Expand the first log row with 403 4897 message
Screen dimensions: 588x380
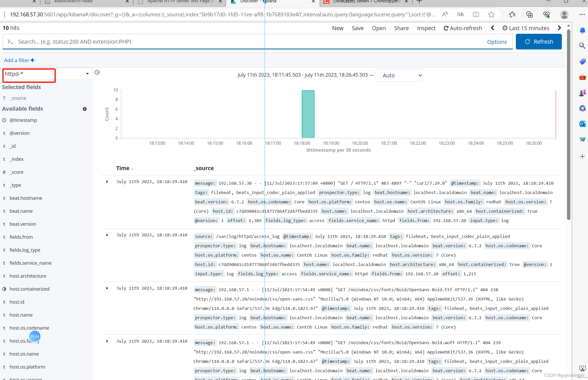(x=107, y=182)
